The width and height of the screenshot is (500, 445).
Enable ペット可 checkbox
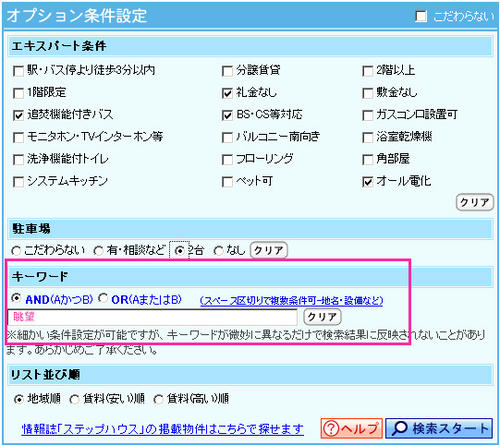227,182
